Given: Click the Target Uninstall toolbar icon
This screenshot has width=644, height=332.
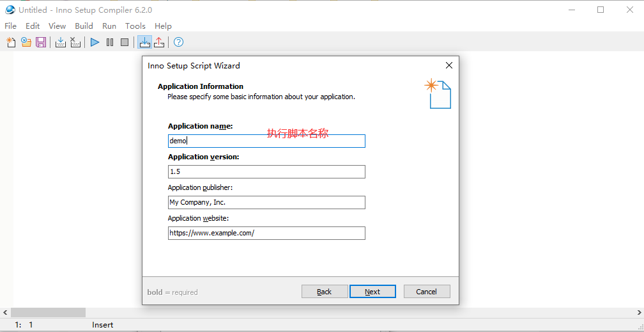Looking at the screenshot, I should coord(159,42).
